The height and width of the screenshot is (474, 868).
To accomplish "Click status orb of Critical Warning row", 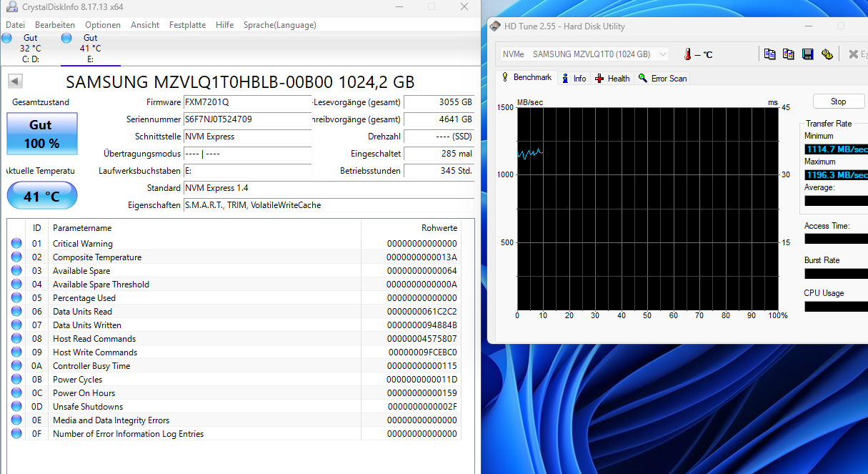I will pos(16,244).
